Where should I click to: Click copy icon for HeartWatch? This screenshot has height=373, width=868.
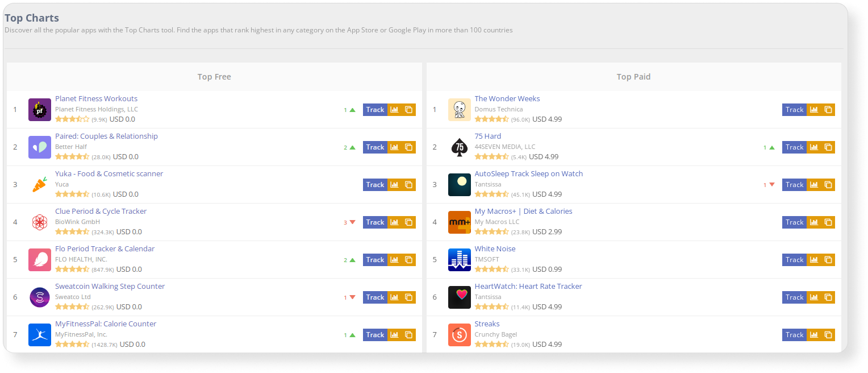click(828, 297)
